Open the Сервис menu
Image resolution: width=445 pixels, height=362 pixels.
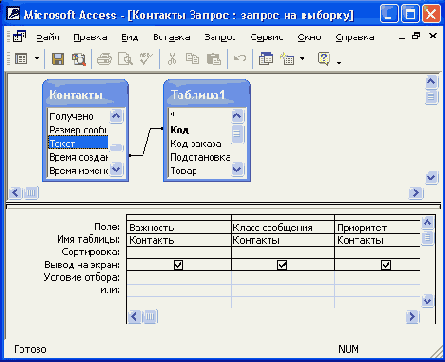267,37
